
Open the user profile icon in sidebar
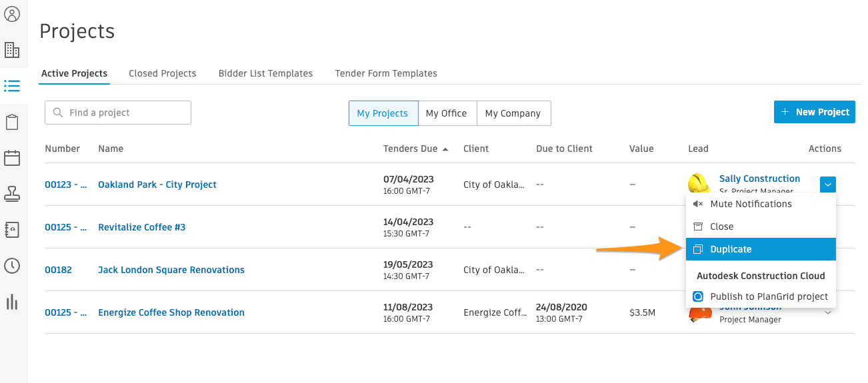pyautogui.click(x=12, y=13)
